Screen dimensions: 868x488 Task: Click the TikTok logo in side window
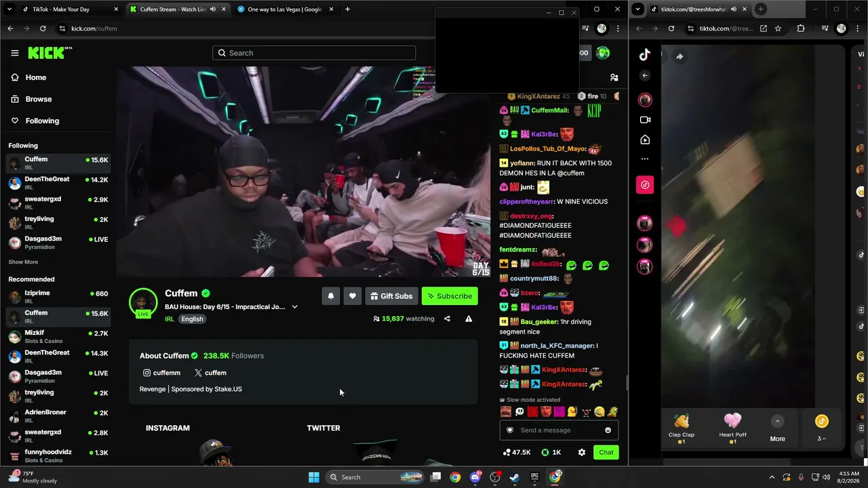tap(645, 55)
